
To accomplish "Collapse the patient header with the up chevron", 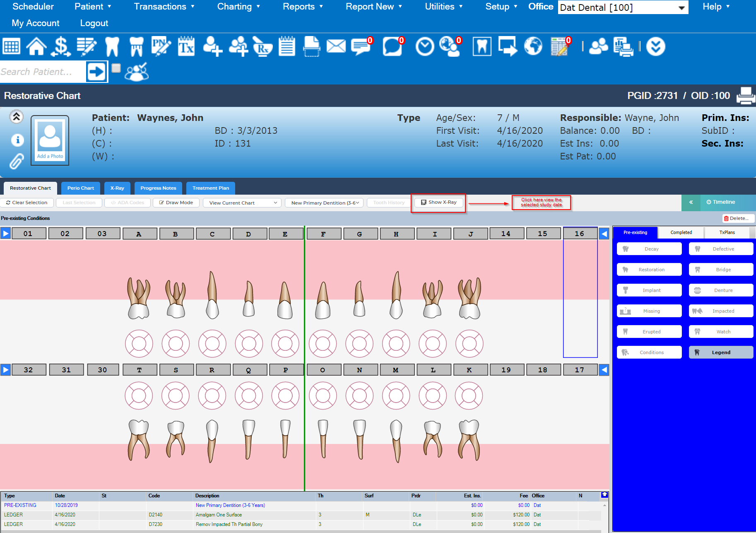I will coord(17,117).
